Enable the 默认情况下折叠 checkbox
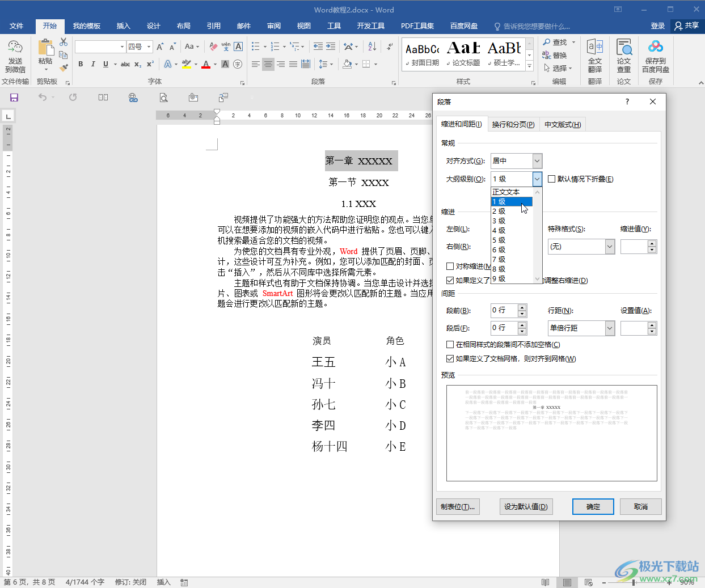This screenshot has width=705, height=588. coord(552,179)
